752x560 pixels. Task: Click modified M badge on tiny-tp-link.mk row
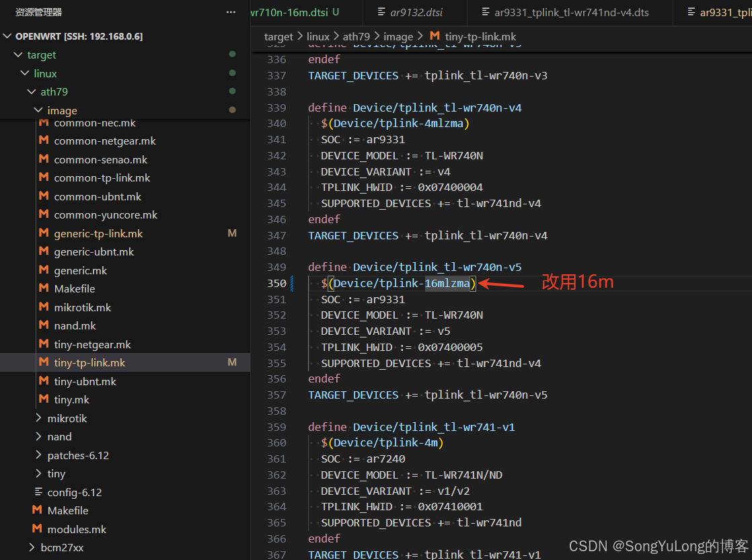pos(232,362)
